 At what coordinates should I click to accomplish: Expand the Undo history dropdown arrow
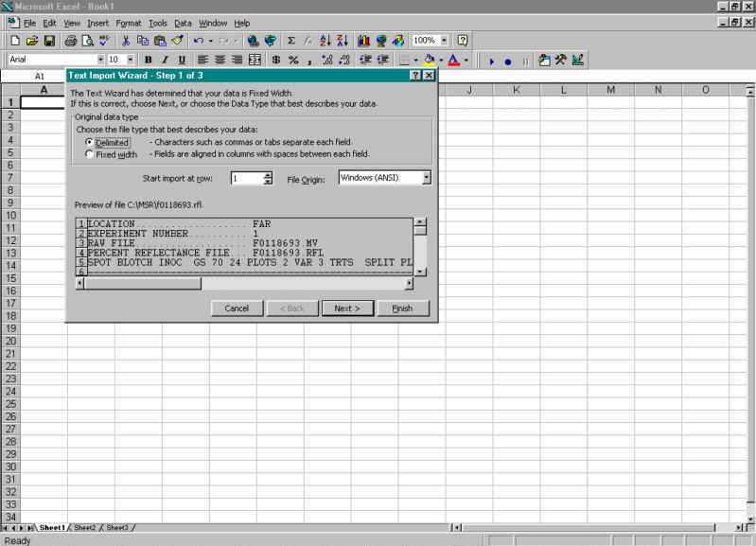point(211,41)
